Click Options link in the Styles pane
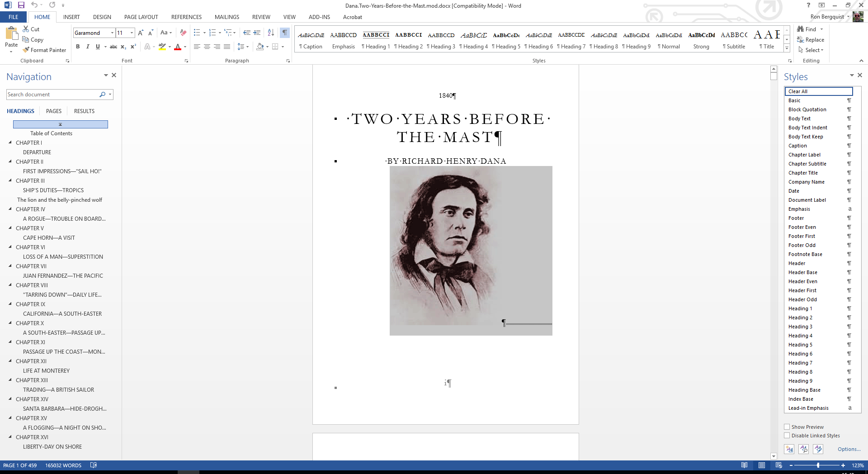The image size is (868, 474). pyautogui.click(x=849, y=449)
